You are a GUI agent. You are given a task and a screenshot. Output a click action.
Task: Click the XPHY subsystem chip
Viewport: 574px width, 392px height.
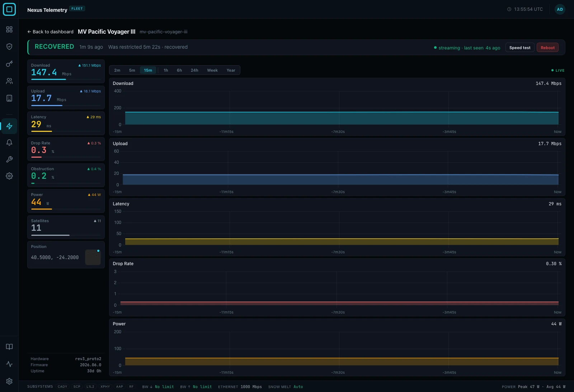pyautogui.click(x=105, y=387)
